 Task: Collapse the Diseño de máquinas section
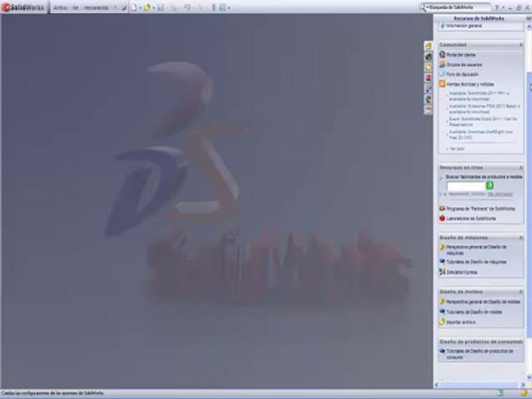(x=521, y=238)
